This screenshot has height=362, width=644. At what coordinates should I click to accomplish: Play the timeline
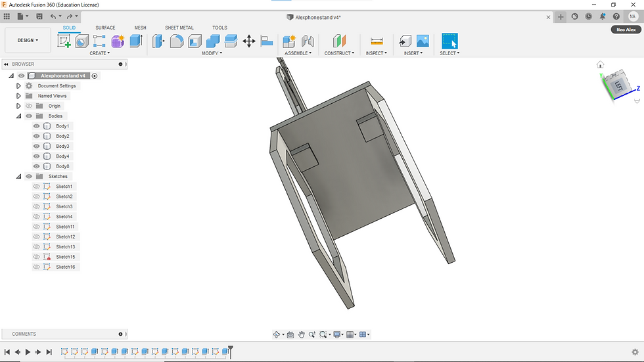pos(28,351)
